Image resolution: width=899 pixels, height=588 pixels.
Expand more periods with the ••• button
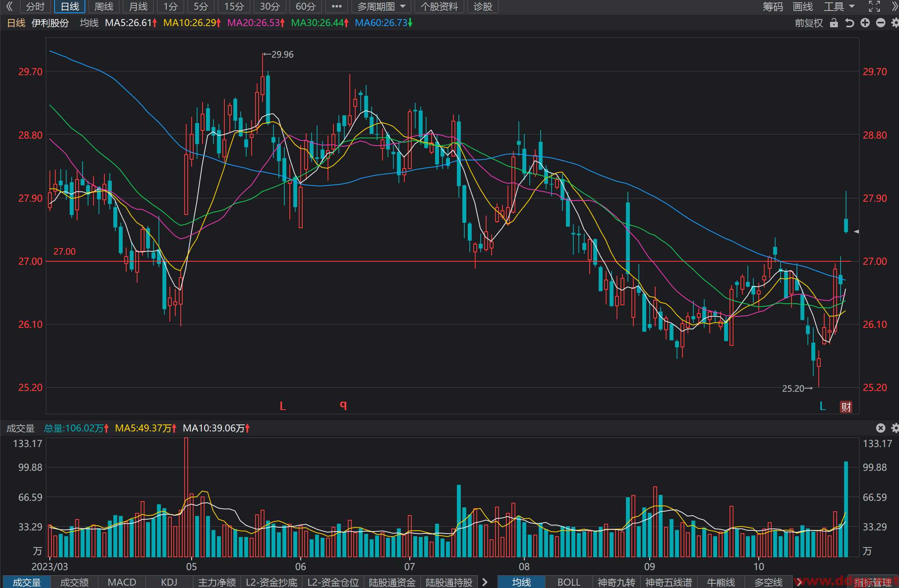[x=337, y=7]
